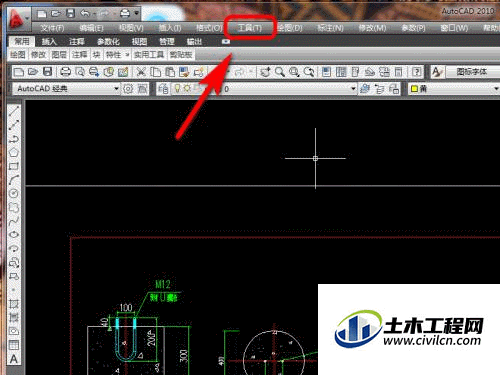500x375 pixels.
Task: Select the Line tool in draw toolbar
Action: [14, 111]
